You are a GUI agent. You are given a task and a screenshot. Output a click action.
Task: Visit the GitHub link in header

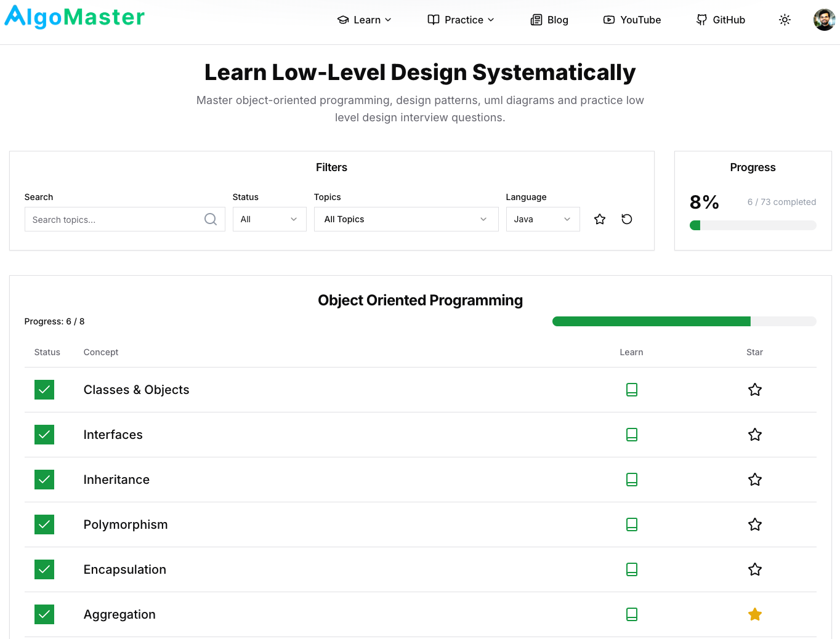(x=721, y=20)
